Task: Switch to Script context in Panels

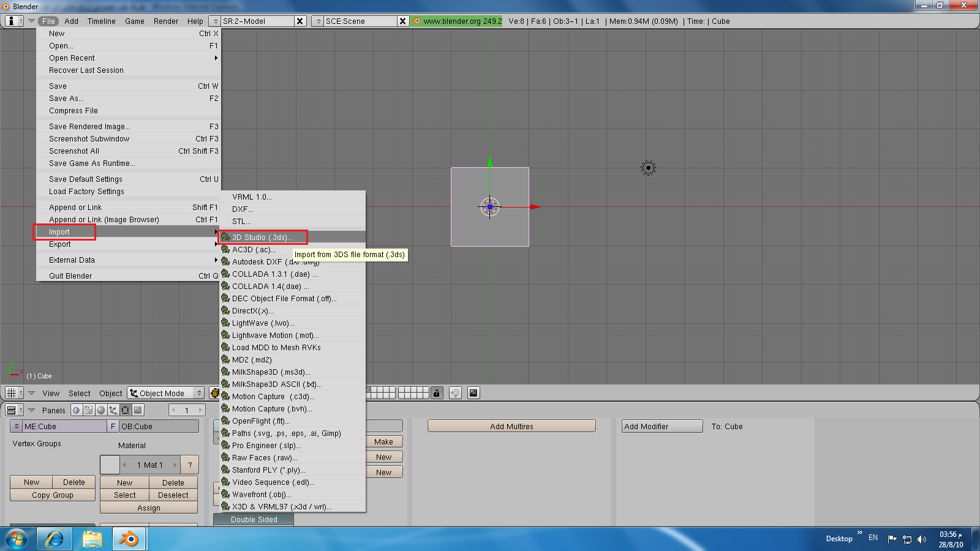Action: [89, 410]
